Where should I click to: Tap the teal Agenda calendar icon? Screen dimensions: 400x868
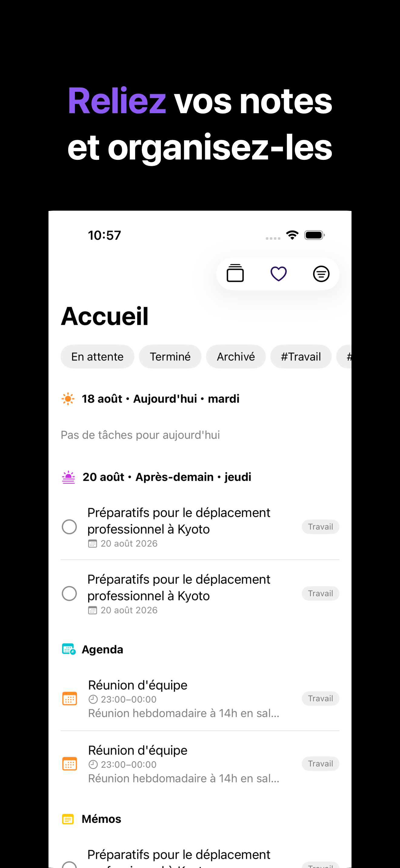(x=69, y=649)
